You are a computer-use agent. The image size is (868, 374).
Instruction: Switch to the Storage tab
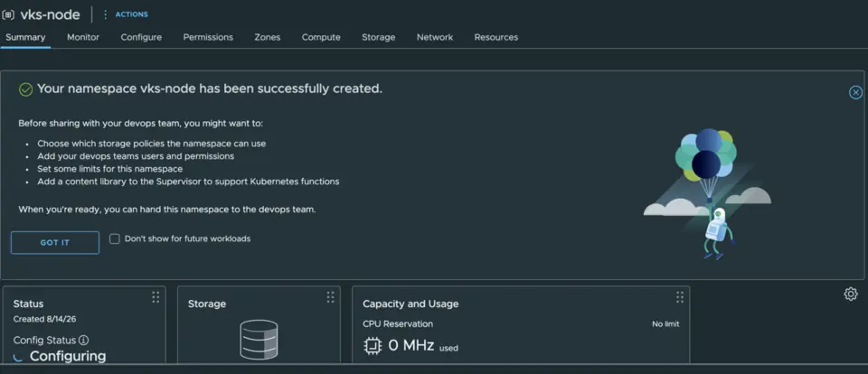[379, 37]
